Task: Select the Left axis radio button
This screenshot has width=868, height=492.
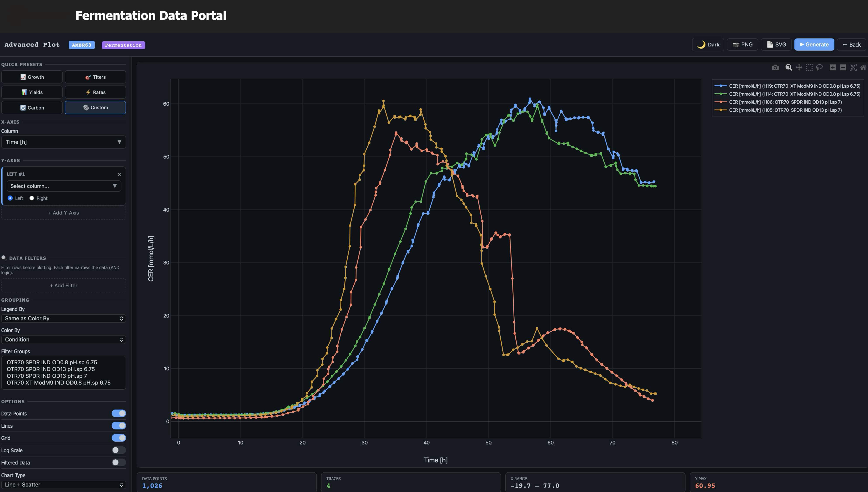Action: point(10,198)
